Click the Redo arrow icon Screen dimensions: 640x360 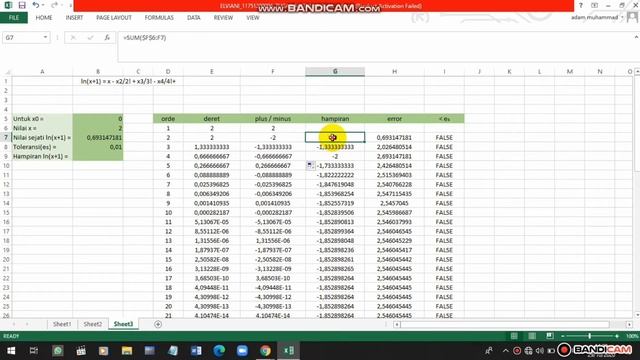pos(54,5)
